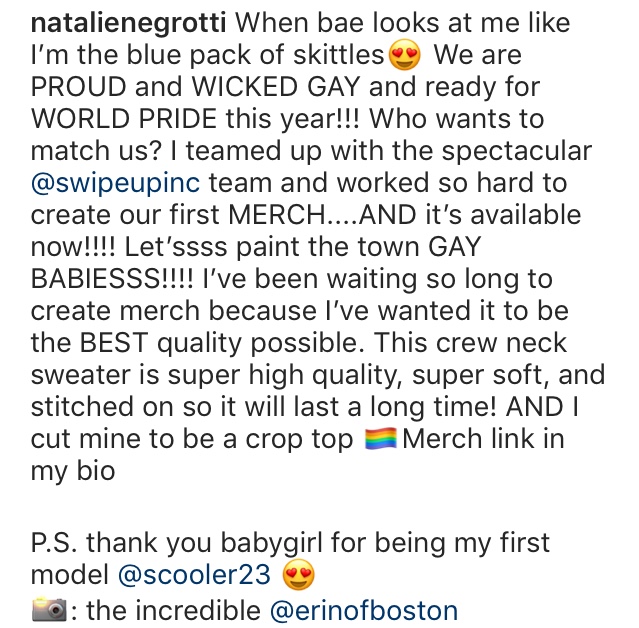Click the words 'crew neck' in caption
The width and height of the screenshot is (639, 628).
point(501,343)
